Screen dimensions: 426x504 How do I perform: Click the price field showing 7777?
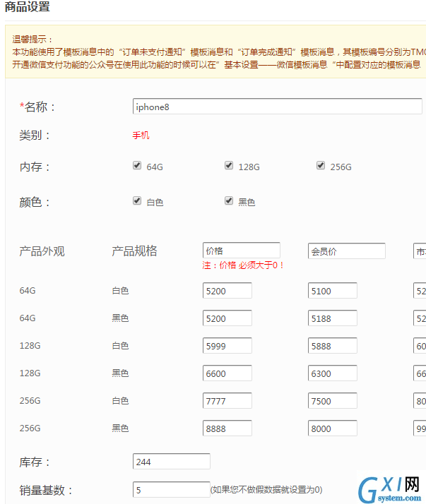(x=227, y=401)
